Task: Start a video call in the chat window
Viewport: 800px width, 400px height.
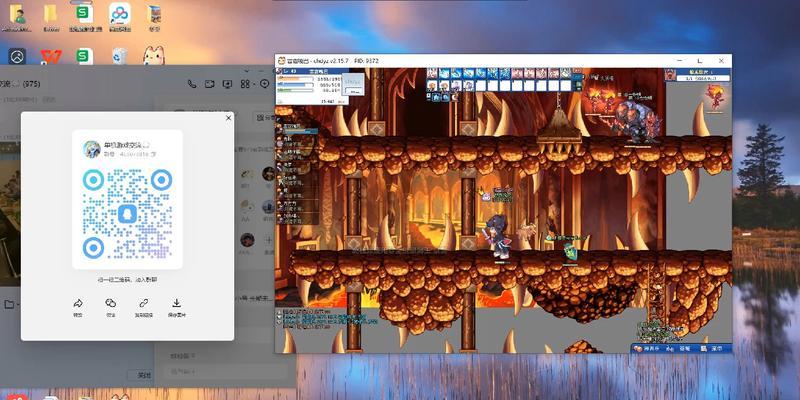Action: (x=209, y=84)
